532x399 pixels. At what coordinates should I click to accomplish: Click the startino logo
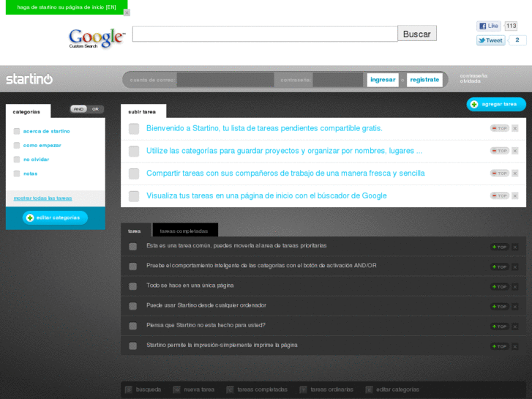click(29, 79)
